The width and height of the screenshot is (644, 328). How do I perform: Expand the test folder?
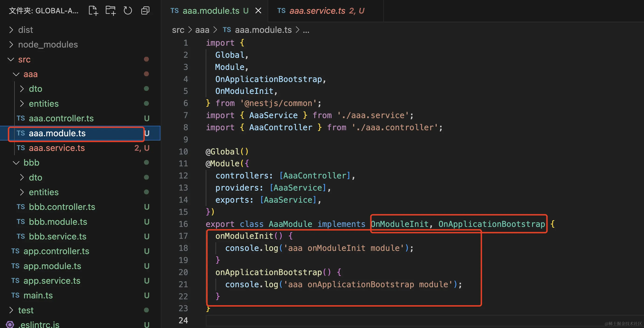coord(11,310)
